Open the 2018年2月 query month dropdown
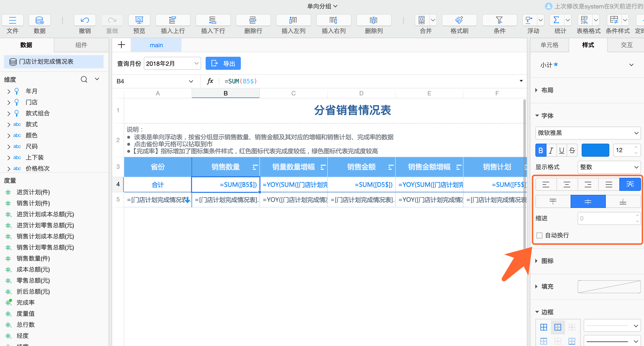644x346 pixels. (172, 63)
